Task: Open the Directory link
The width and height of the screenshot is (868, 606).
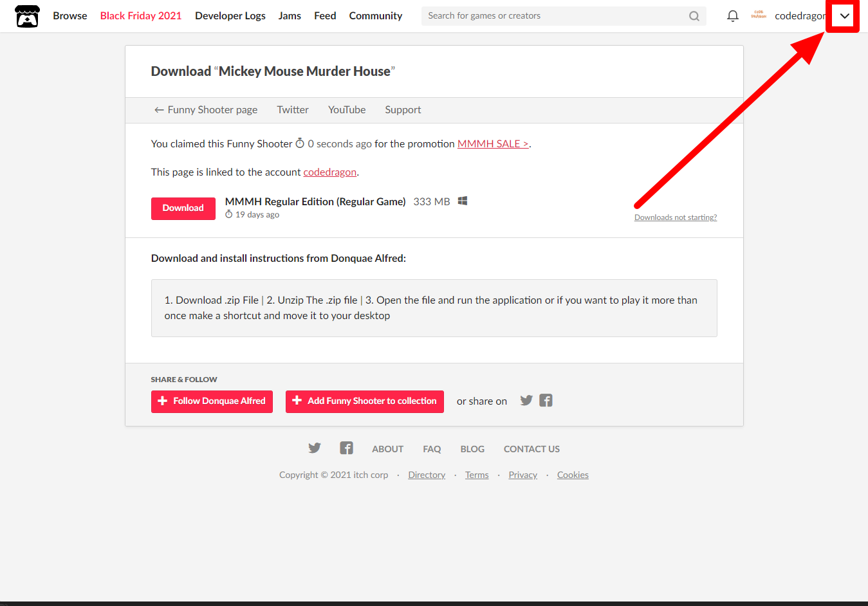Action: pyautogui.click(x=427, y=475)
